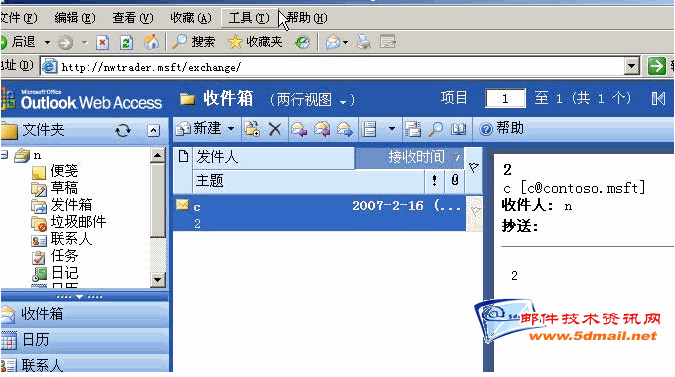This screenshot has height=377, width=675.
Task: Toggle the flag on message from c
Action: tap(474, 212)
